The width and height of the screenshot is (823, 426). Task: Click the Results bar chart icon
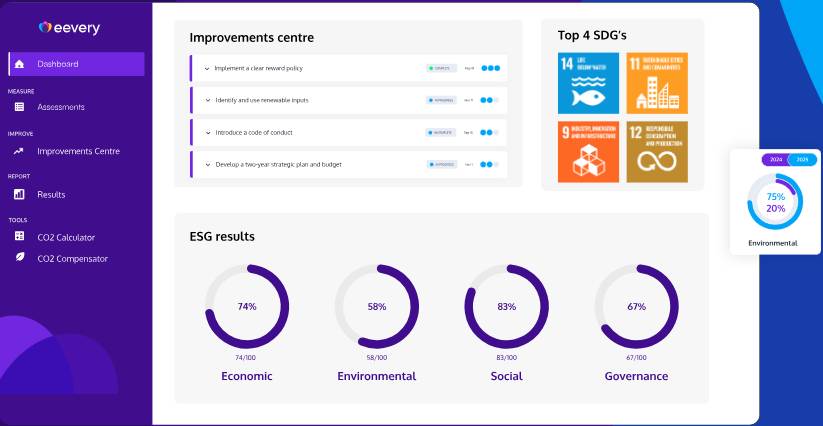pyautogui.click(x=19, y=194)
